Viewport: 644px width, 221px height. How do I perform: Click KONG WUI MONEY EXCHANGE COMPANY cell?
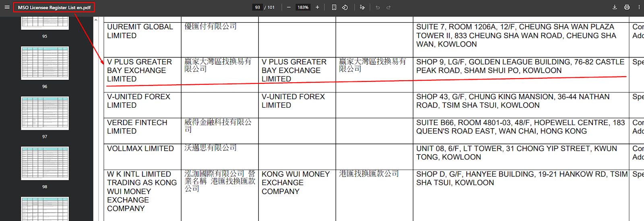(x=297, y=195)
